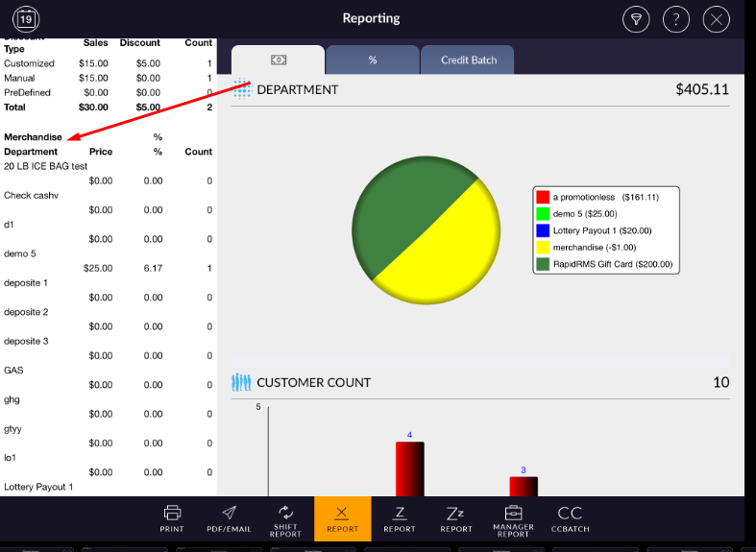Image resolution: width=756 pixels, height=552 pixels.
Task: Select the X Report button
Action: 342,518
